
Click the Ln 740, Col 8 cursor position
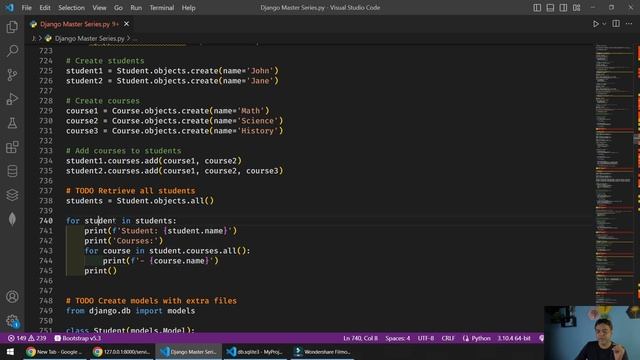point(360,338)
